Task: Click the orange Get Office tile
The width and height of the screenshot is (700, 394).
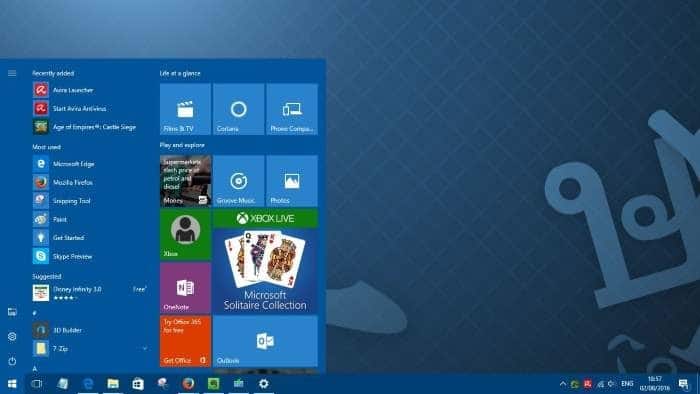Action: coord(185,341)
